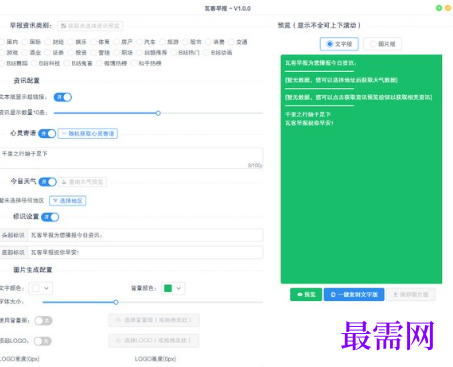453x367 pixels.
Task: Click the 选择LOGO upload button
Action: coord(154,340)
